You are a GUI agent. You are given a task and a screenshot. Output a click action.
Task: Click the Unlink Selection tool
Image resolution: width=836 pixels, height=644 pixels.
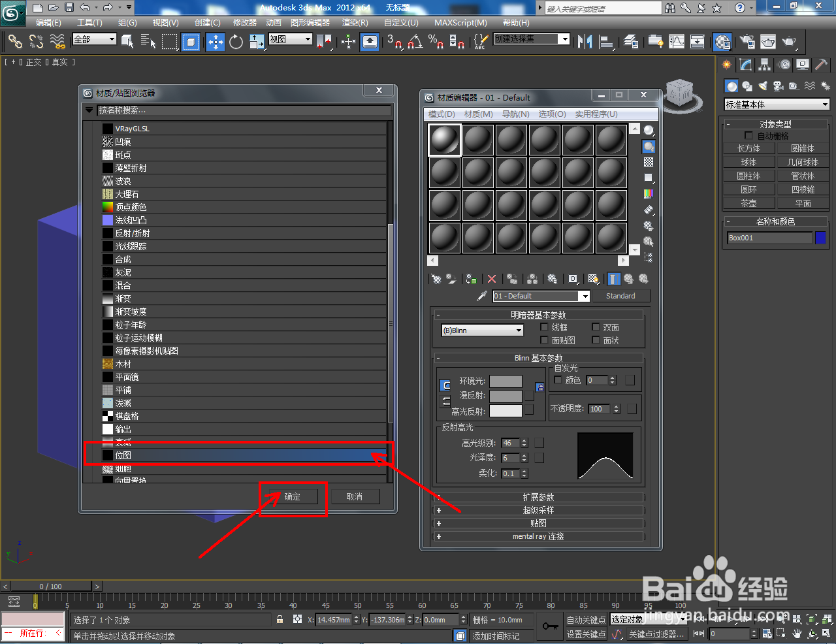pyautogui.click(x=37, y=41)
